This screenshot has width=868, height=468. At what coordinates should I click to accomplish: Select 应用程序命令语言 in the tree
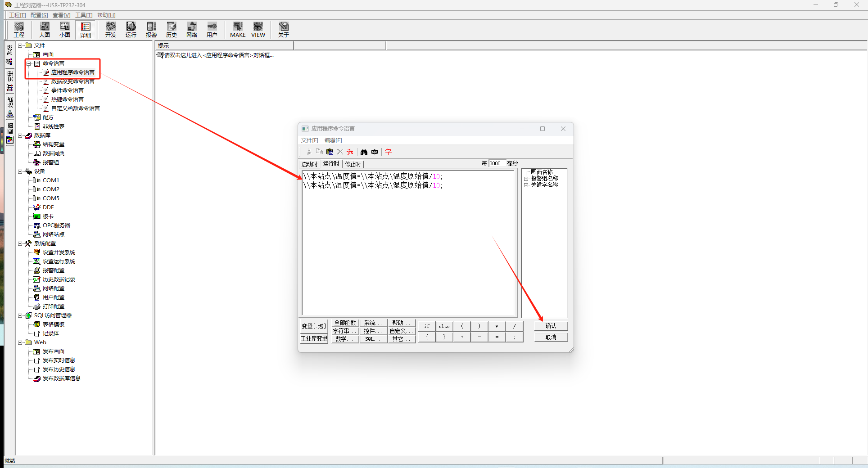pos(72,72)
